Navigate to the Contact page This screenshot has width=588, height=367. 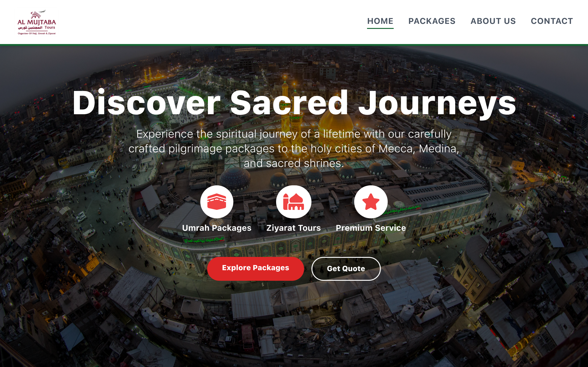click(x=552, y=21)
